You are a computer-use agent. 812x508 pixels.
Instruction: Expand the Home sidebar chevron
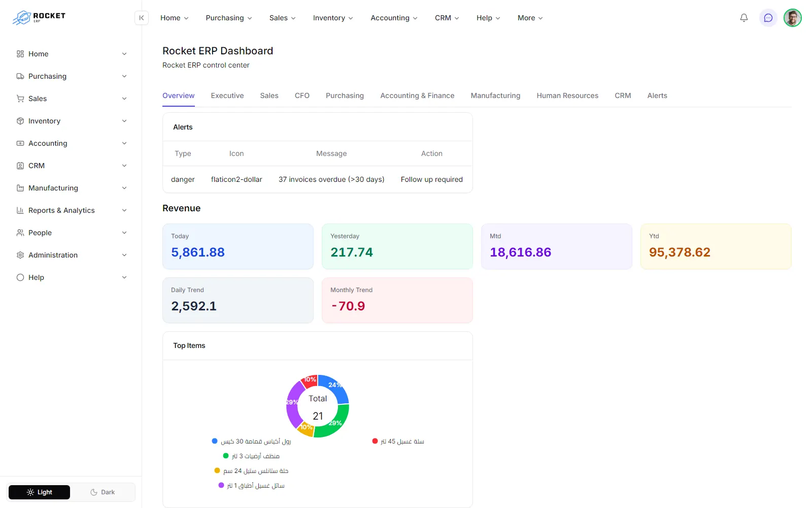click(x=124, y=54)
